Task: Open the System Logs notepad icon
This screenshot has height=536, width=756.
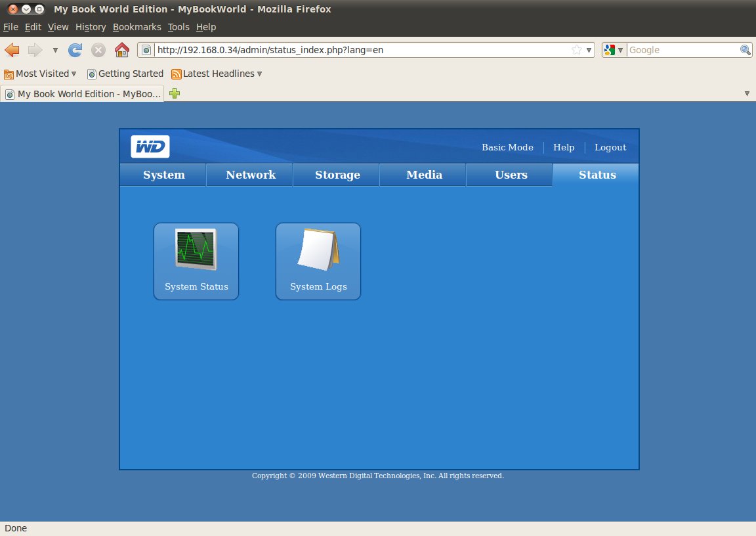Action: [x=318, y=249]
